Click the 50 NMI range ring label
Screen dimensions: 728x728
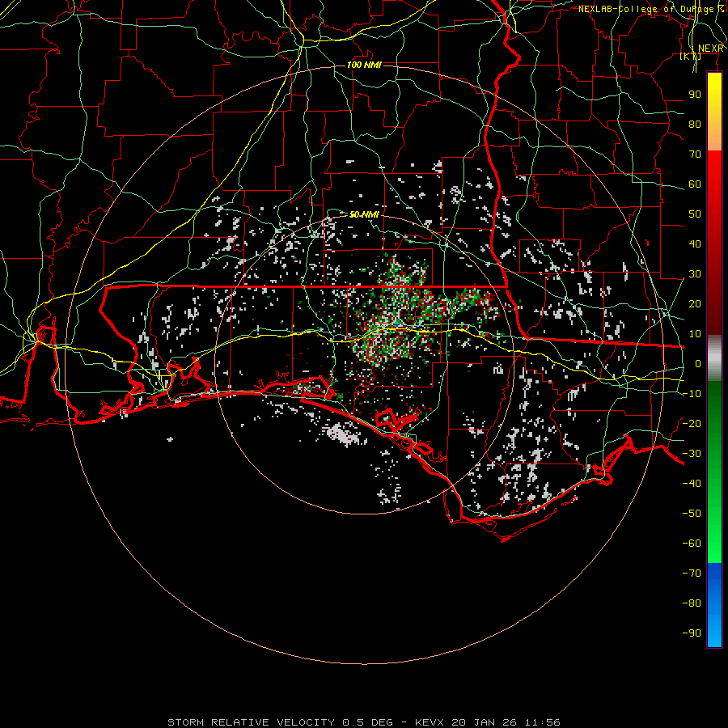pos(364,214)
